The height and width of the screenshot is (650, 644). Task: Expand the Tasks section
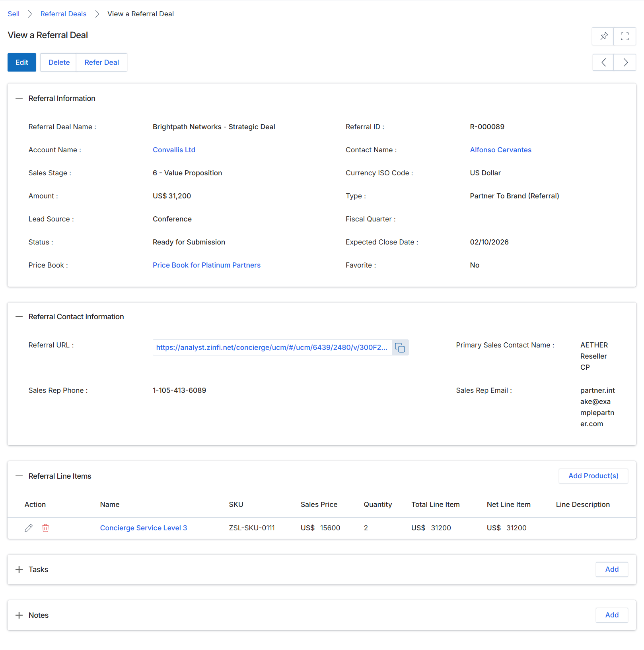[19, 569]
